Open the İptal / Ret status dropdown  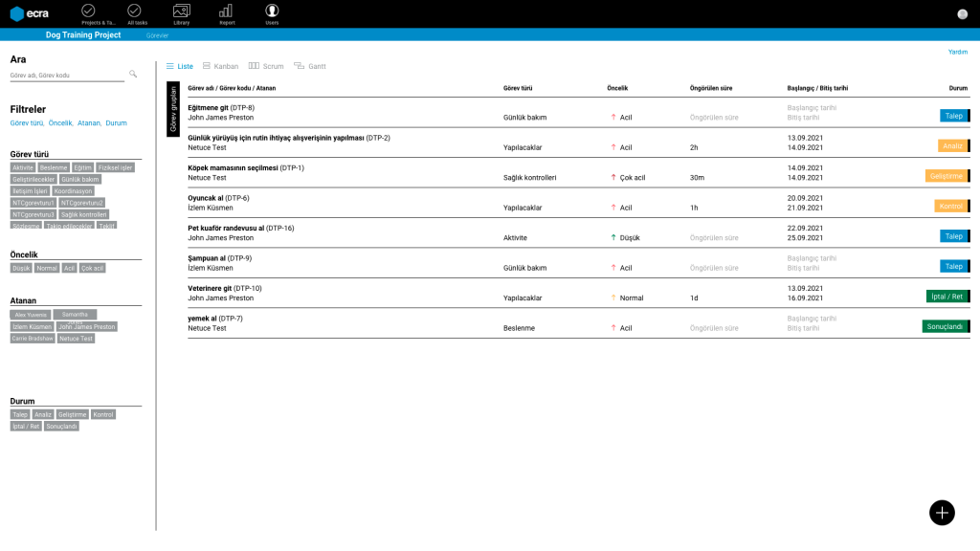[947, 297]
